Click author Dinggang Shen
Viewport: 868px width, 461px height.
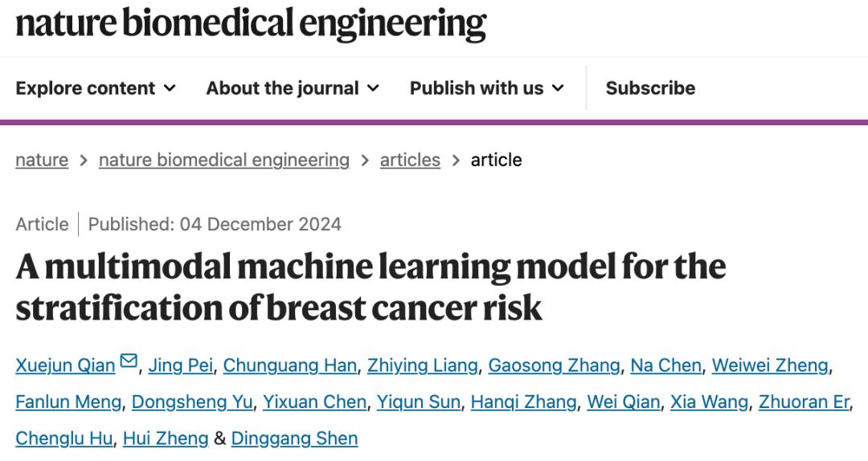click(294, 439)
